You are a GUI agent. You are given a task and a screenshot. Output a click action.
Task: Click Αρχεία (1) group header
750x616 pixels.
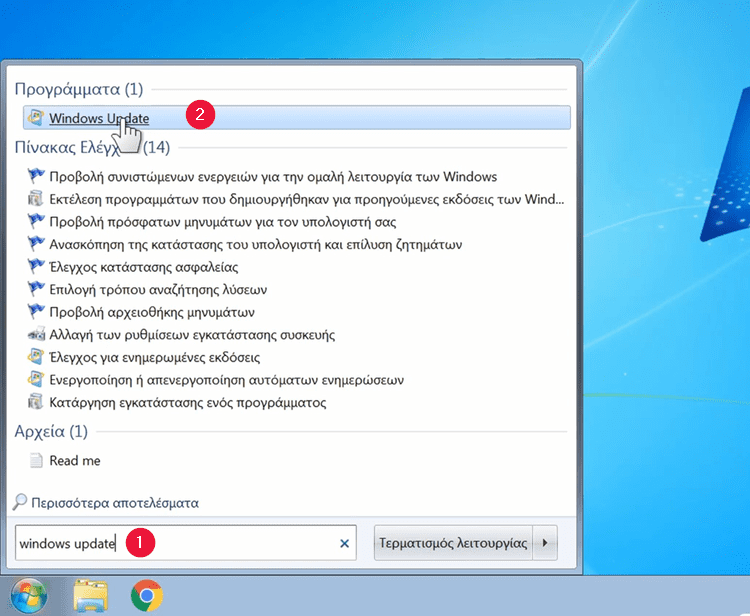(51, 431)
